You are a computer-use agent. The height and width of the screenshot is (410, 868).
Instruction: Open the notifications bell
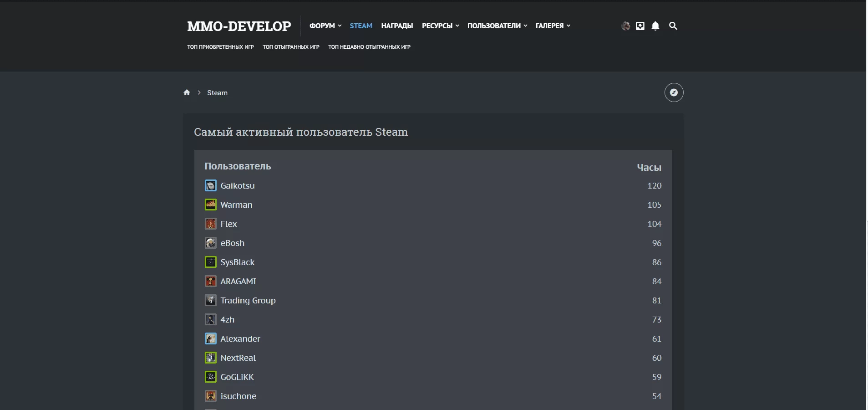(655, 26)
